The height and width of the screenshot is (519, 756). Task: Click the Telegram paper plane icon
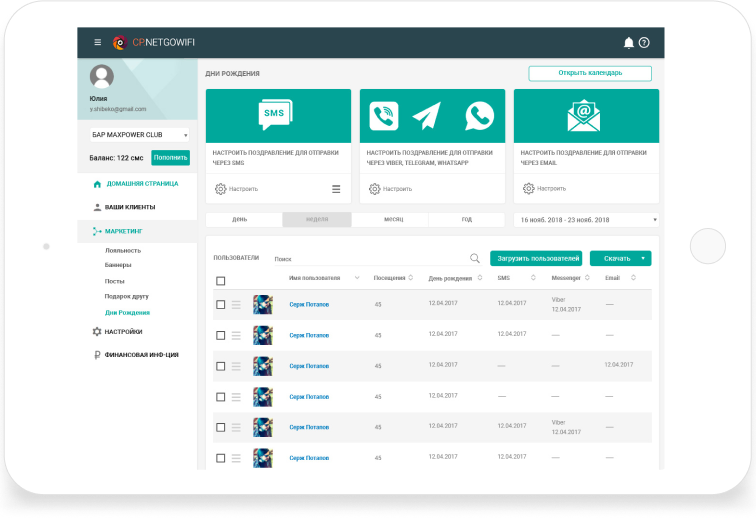[426, 116]
